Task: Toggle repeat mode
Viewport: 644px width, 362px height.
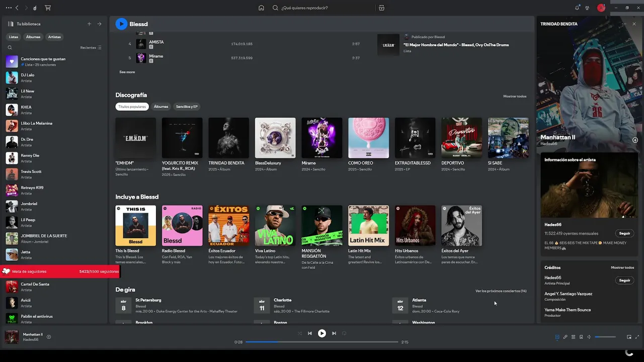Action: [x=344, y=333]
